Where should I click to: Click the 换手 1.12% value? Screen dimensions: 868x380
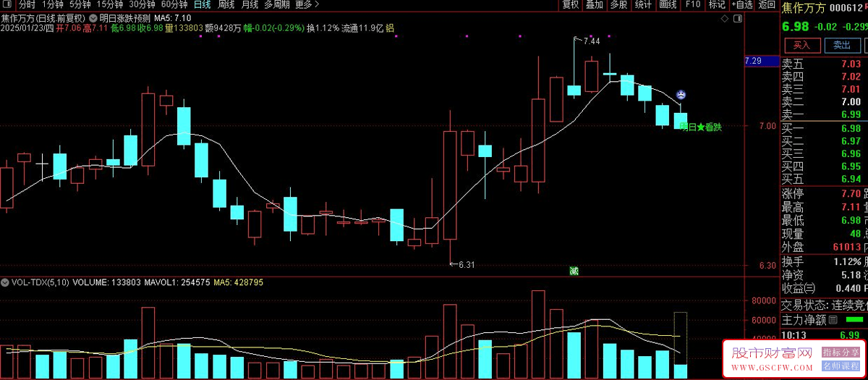point(847,261)
